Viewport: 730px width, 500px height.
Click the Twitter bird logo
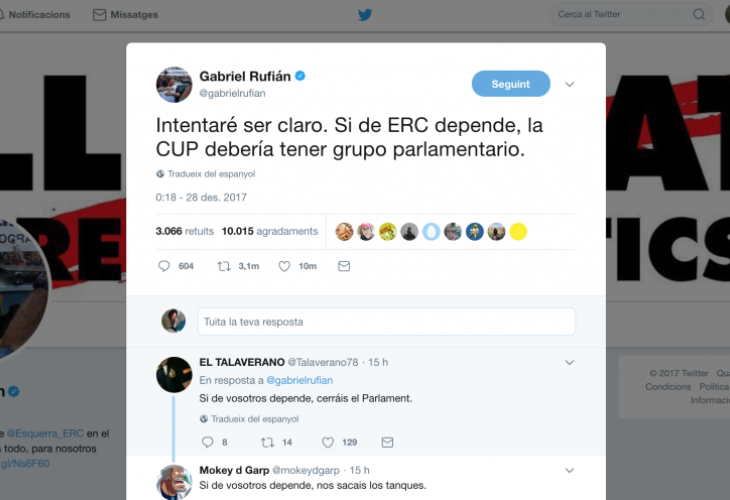coord(365,15)
